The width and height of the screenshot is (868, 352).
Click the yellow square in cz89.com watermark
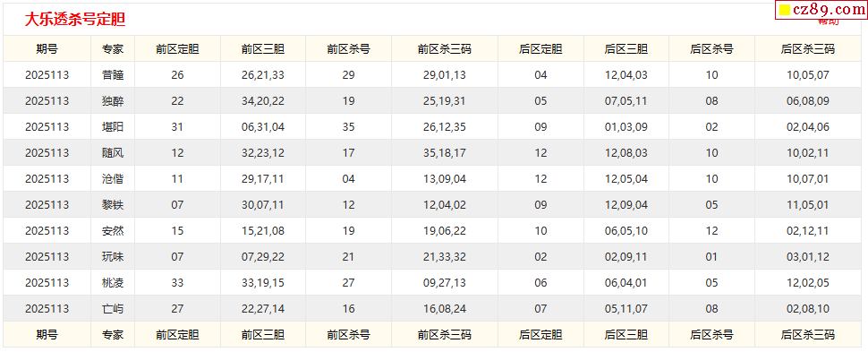pyautogui.click(x=785, y=10)
